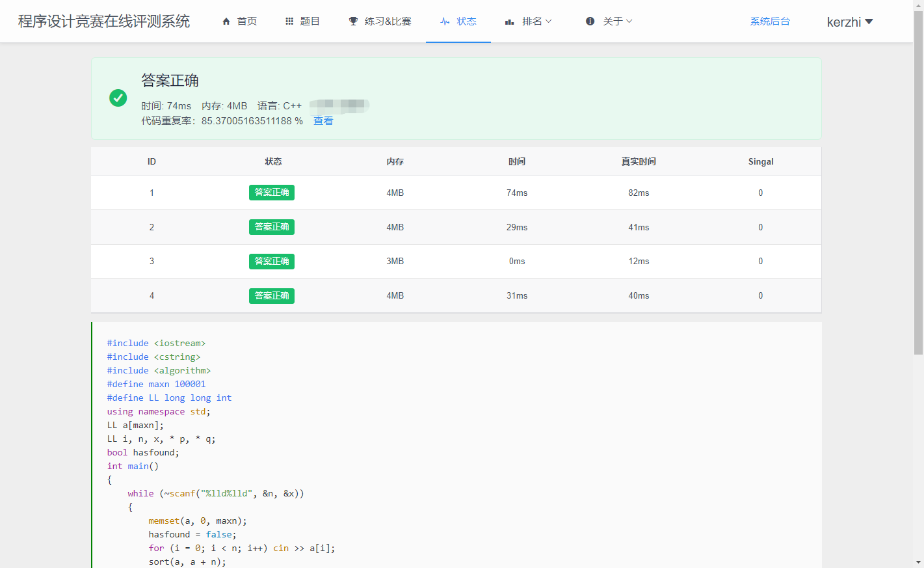Click the 答案正确 badge for test 1
The width and height of the screenshot is (924, 568).
(x=272, y=193)
